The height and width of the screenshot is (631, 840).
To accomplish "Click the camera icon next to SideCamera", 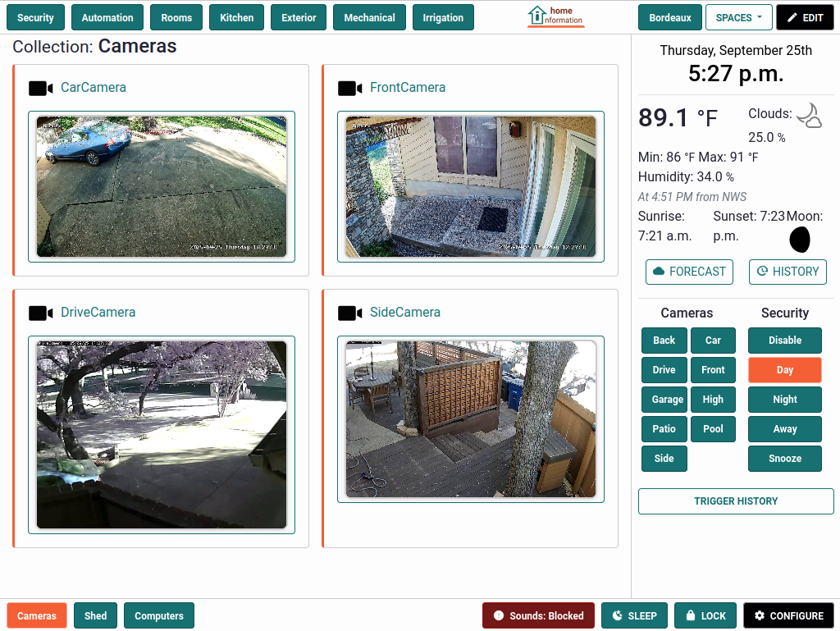I will 349,313.
